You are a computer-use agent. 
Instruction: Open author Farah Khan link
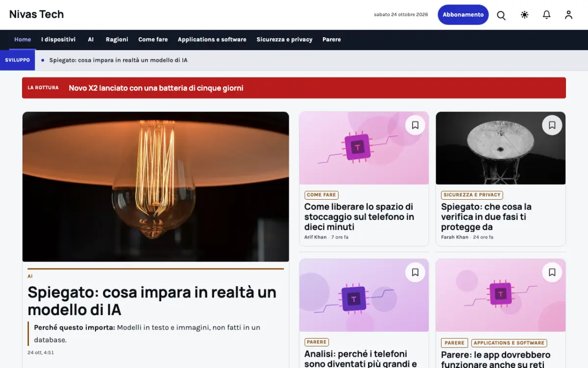point(455,237)
